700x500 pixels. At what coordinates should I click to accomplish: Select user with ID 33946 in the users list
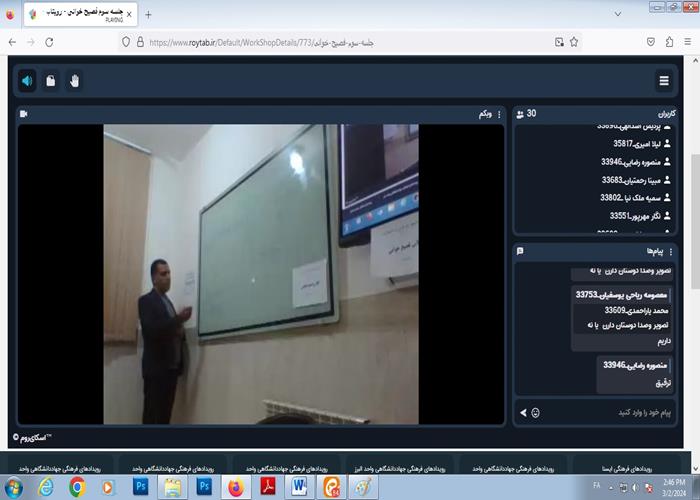tap(636, 162)
